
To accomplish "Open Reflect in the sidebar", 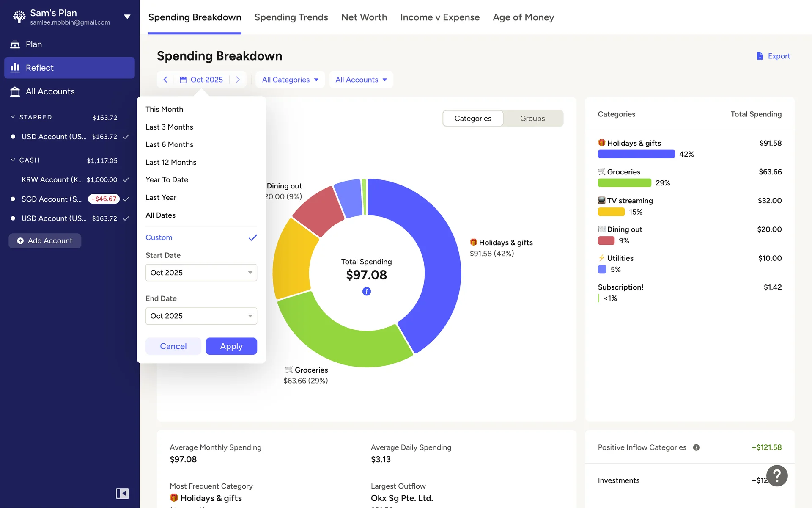I will click(69, 68).
